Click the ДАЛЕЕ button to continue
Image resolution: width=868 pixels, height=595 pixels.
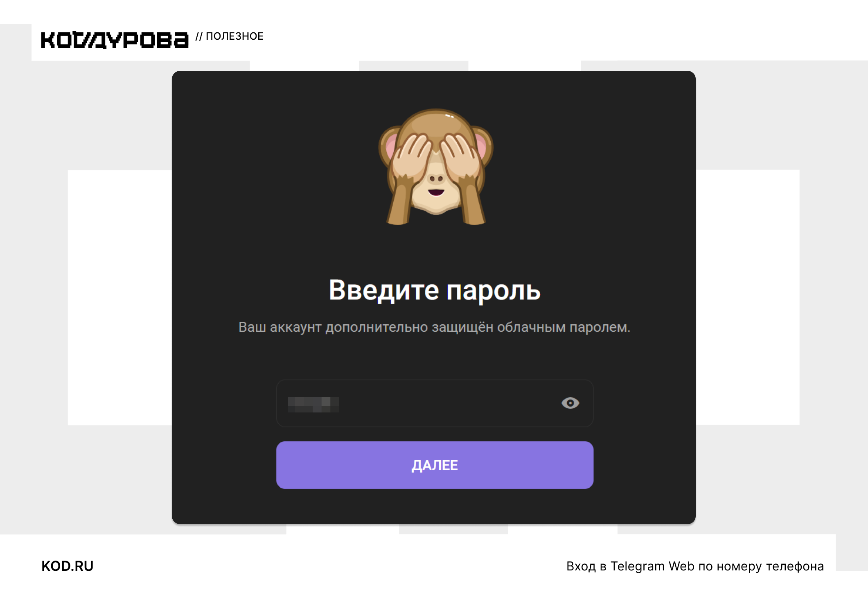point(435,465)
